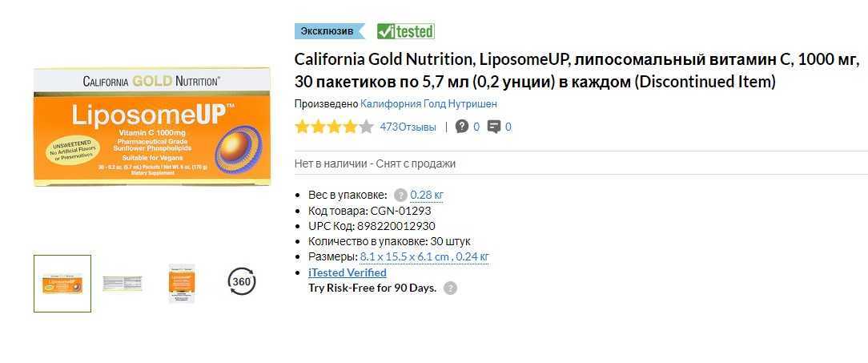Select the second label thumbnail

coord(123,283)
